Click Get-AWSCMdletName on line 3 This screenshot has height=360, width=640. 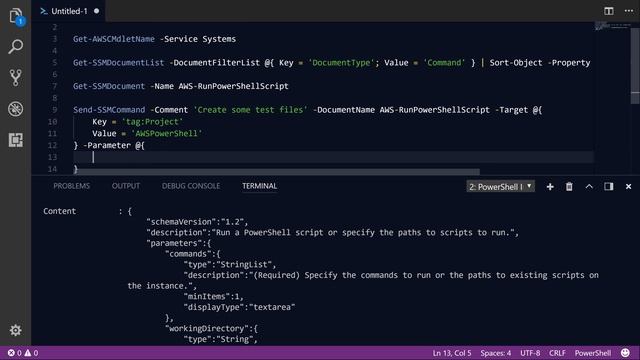coord(114,39)
